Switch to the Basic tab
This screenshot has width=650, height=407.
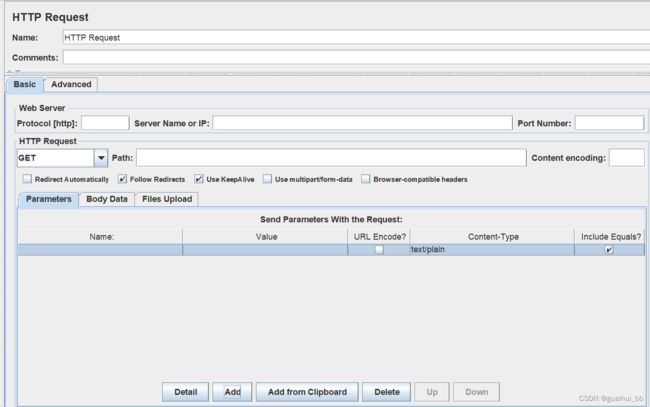[25, 85]
